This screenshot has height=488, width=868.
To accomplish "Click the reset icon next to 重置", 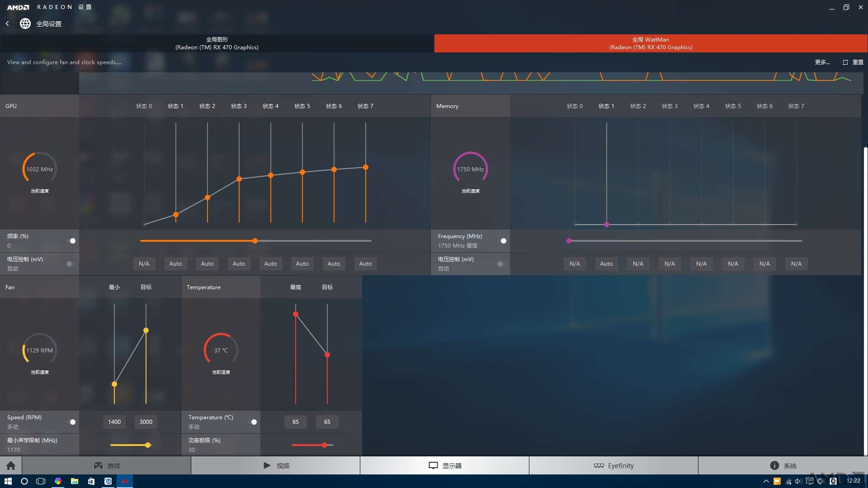I will coord(845,62).
